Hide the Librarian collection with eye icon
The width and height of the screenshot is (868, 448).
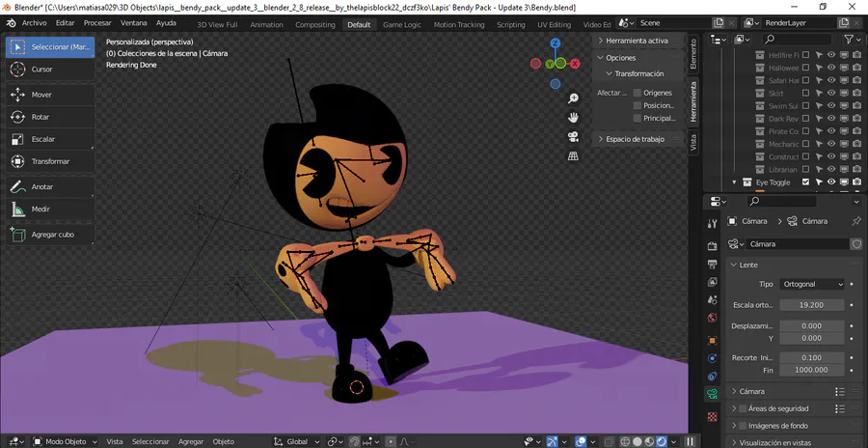click(x=831, y=169)
